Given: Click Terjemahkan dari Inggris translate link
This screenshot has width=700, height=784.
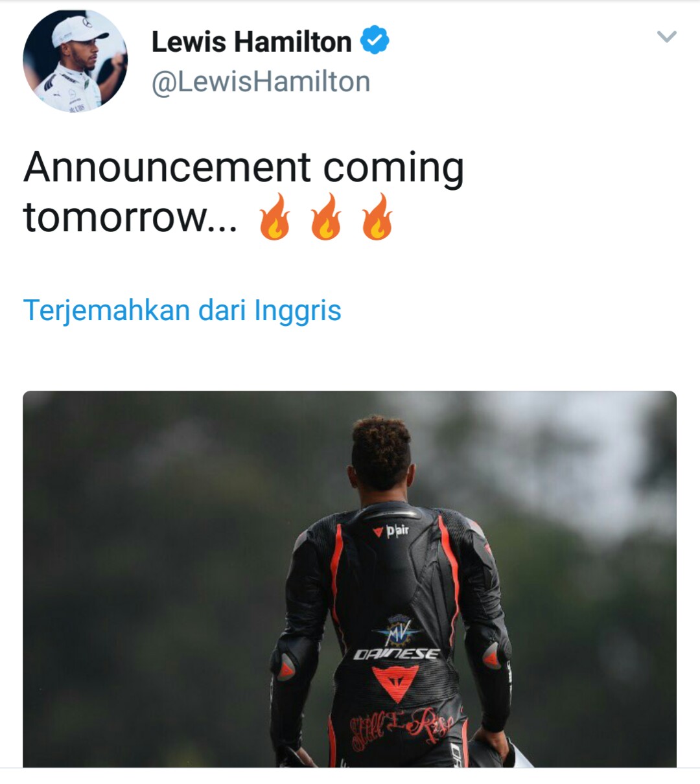Looking at the screenshot, I should coord(182,310).
